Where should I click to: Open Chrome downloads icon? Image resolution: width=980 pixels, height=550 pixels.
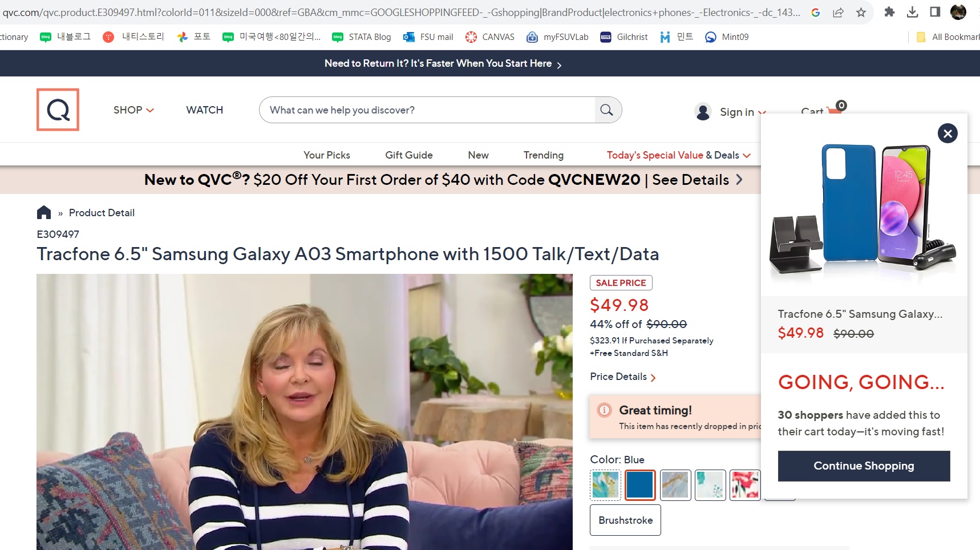pos(912,12)
